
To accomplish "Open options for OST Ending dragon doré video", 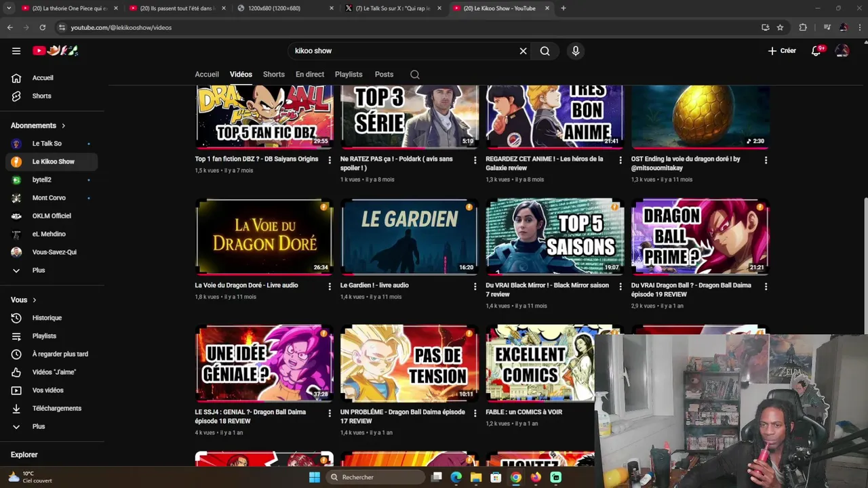I will [766, 160].
